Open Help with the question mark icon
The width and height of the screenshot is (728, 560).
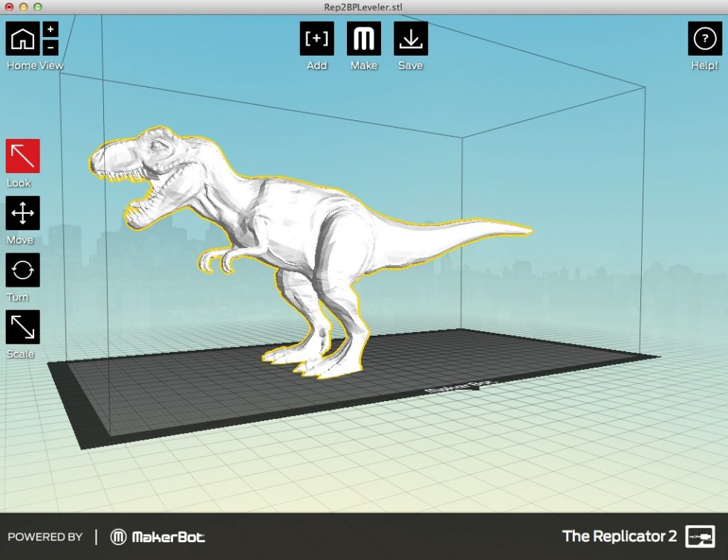[704, 39]
